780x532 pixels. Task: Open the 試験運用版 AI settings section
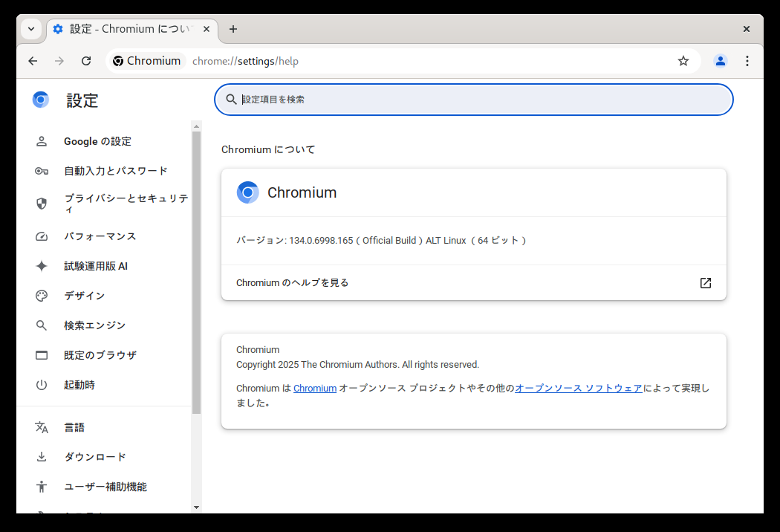click(x=96, y=266)
